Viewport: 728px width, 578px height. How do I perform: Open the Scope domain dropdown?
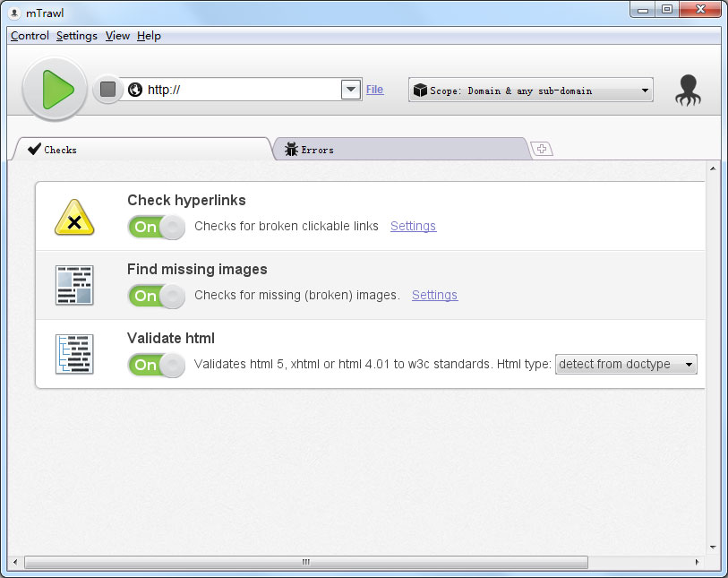tap(531, 91)
